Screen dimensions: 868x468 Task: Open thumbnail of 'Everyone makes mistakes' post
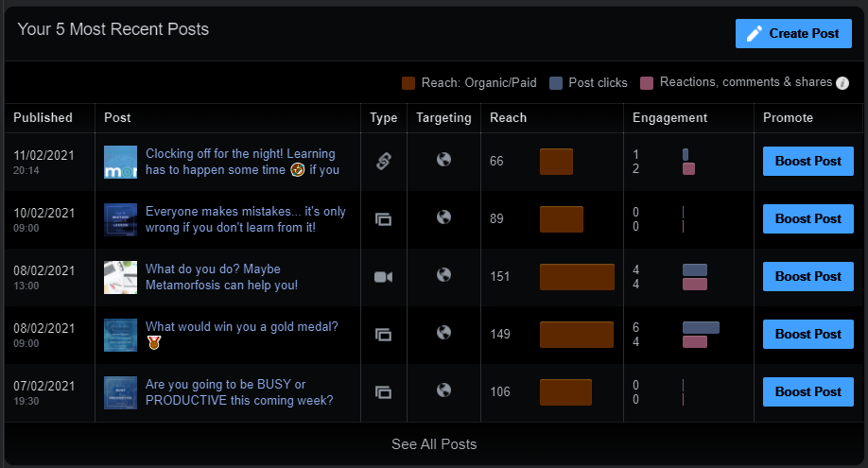pyautogui.click(x=121, y=220)
